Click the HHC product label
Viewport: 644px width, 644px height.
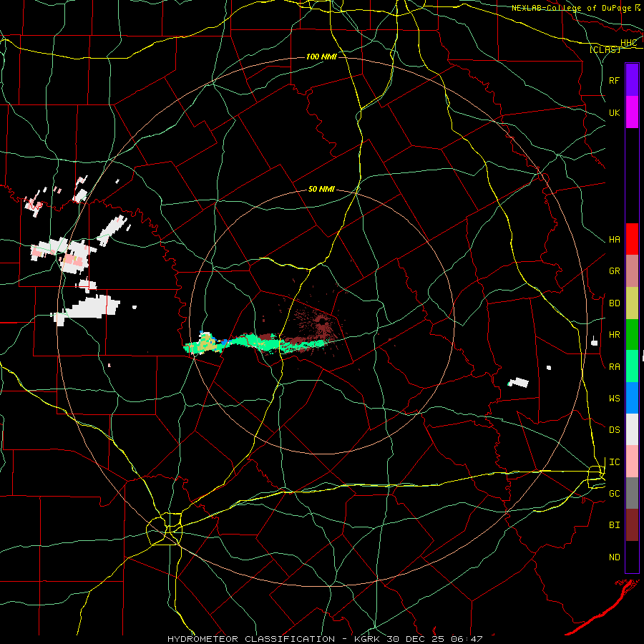[x=628, y=42]
